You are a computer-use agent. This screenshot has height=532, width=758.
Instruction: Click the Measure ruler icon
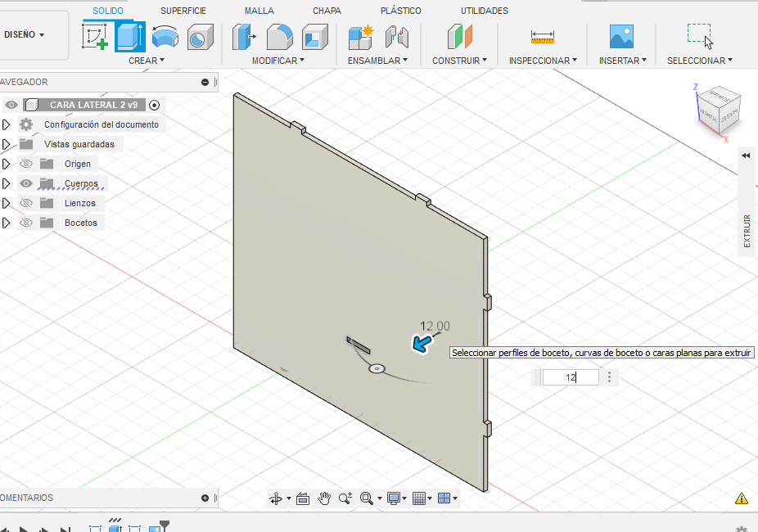coord(543,37)
